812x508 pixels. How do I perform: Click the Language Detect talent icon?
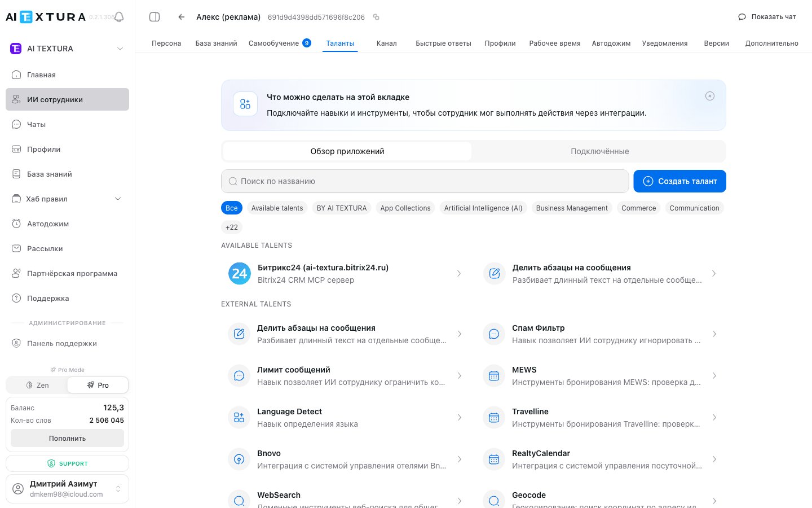coord(239,418)
